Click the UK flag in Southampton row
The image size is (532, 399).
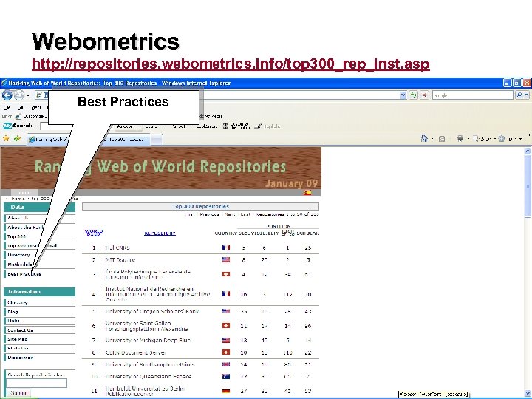[x=226, y=365]
